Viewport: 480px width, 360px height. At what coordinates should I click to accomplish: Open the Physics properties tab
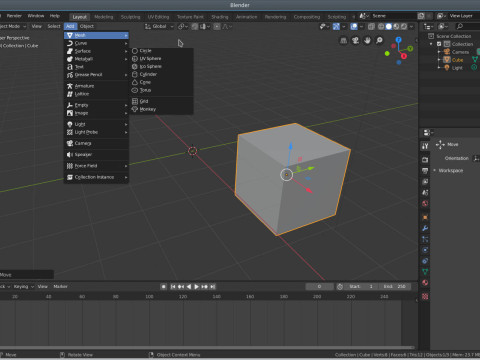point(425,250)
